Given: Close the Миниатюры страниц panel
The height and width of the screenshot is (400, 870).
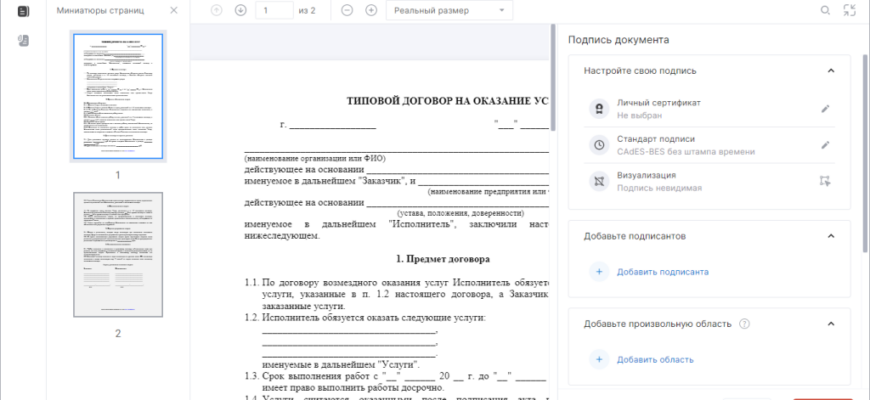Looking at the screenshot, I should (174, 11).
